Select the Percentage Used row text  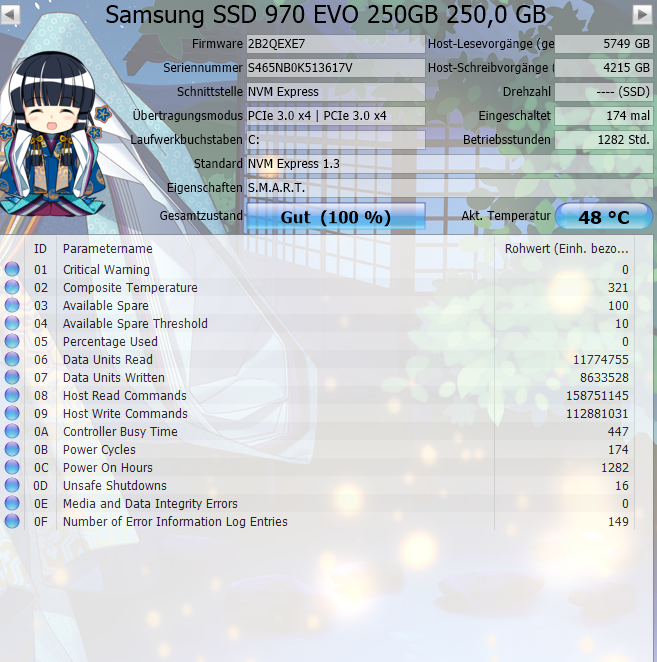[110, 342]
